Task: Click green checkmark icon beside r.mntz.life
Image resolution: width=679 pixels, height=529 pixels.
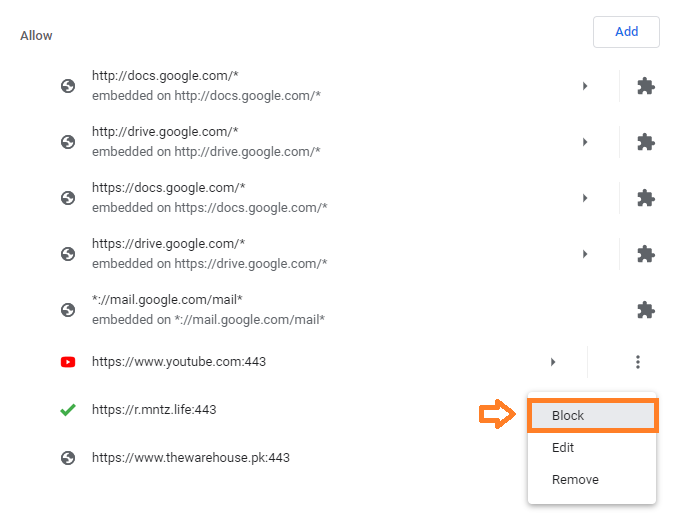Action: 68,410
